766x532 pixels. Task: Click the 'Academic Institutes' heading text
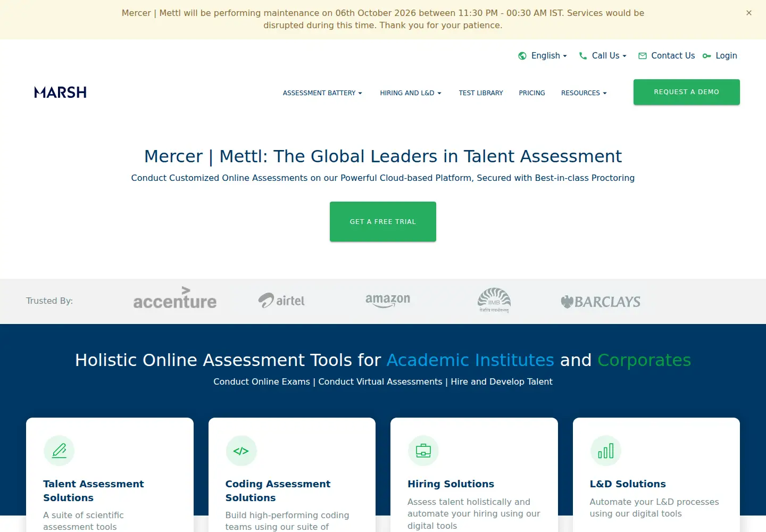(470, 360)
